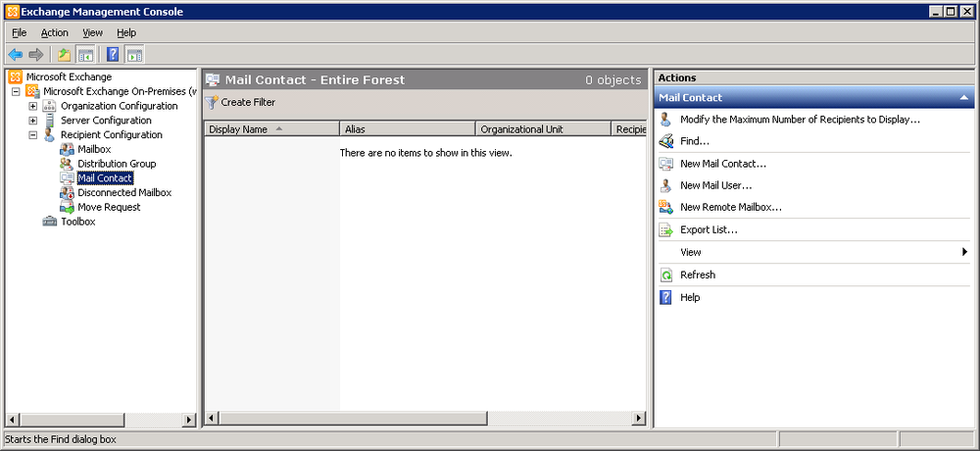Click the Create Filter funnel icon
The width and height of the screenshot is (980, 451).
pos(212,102)
